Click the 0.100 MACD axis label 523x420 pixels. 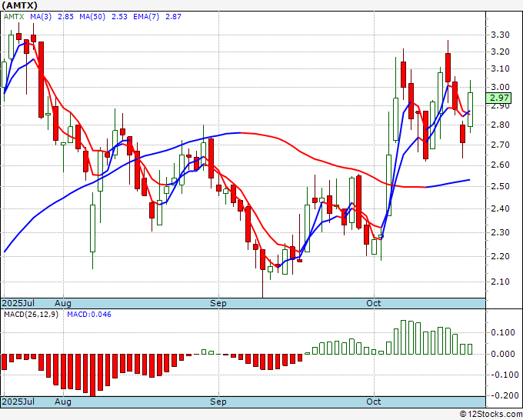click(503, 332)
